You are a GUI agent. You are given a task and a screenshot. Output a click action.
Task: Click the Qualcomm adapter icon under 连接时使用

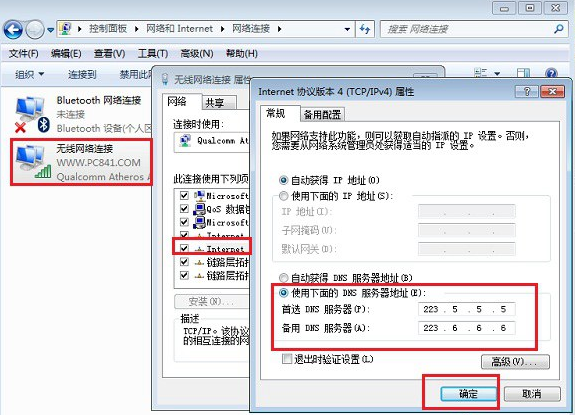point(185,140)
